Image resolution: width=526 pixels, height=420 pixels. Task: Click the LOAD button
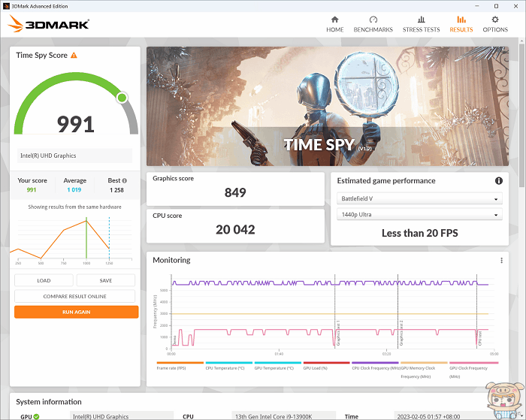[x=44, y=280]
